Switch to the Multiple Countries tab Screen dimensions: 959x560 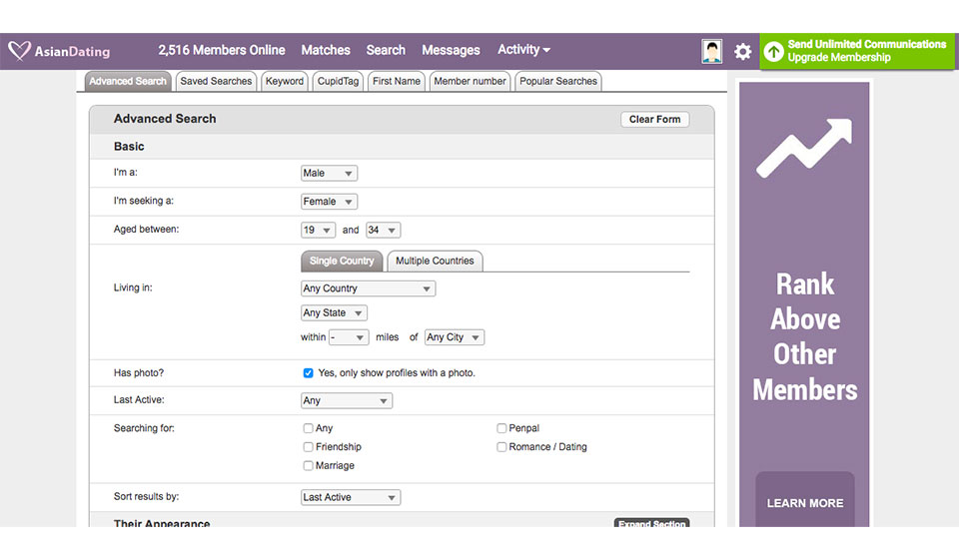point(435,262)
